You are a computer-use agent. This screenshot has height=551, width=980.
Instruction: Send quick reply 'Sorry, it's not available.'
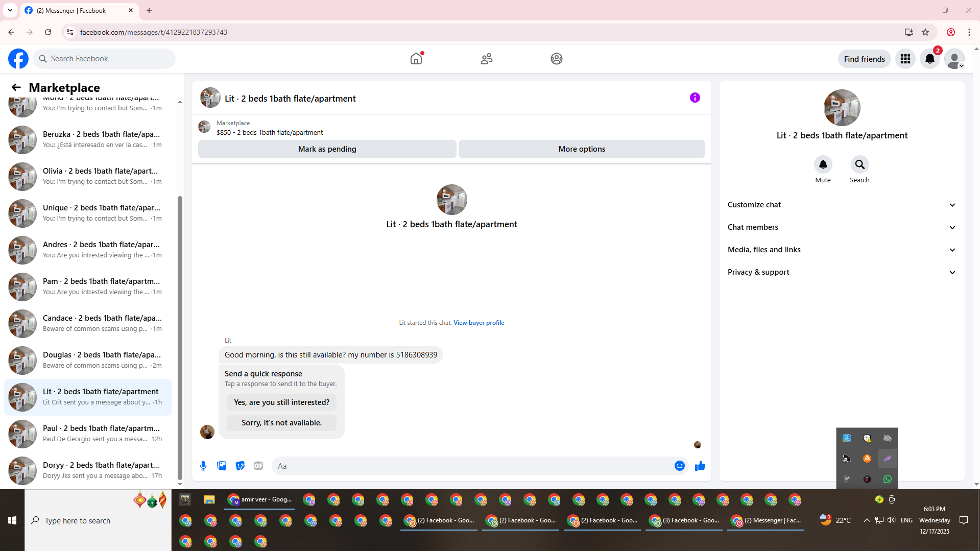[281, 423]
